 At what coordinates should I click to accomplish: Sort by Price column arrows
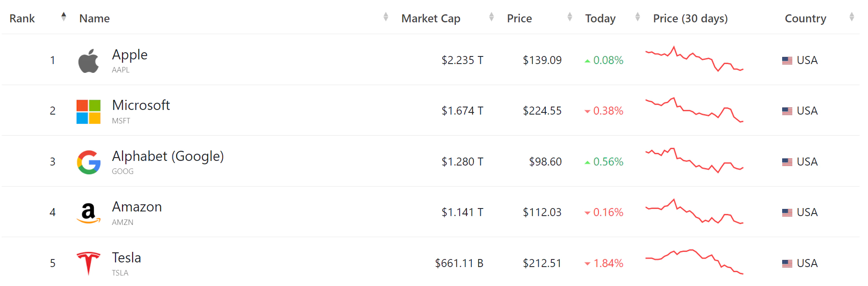(569, 17)
